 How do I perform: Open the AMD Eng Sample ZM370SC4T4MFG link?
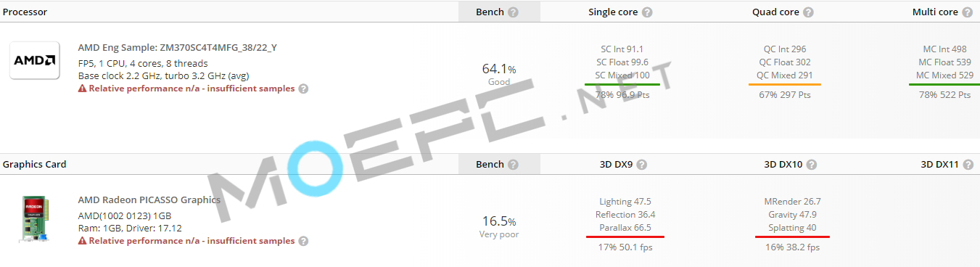pos(177,48)
